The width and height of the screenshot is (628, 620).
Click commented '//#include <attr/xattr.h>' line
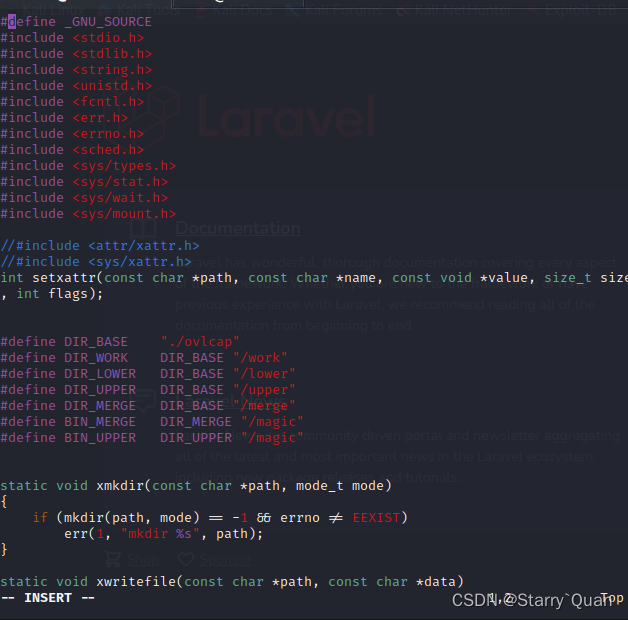click(x=100, y=246)
